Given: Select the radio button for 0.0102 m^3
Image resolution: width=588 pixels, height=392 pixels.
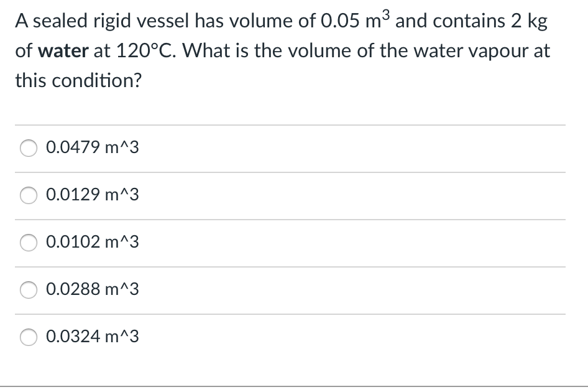Looking at the screenshot, I should coord(28,243).
